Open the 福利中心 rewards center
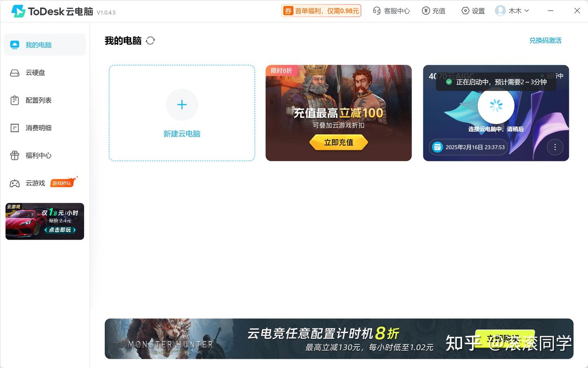The width and height of the screenshot is (588, 368). point(39,155)
